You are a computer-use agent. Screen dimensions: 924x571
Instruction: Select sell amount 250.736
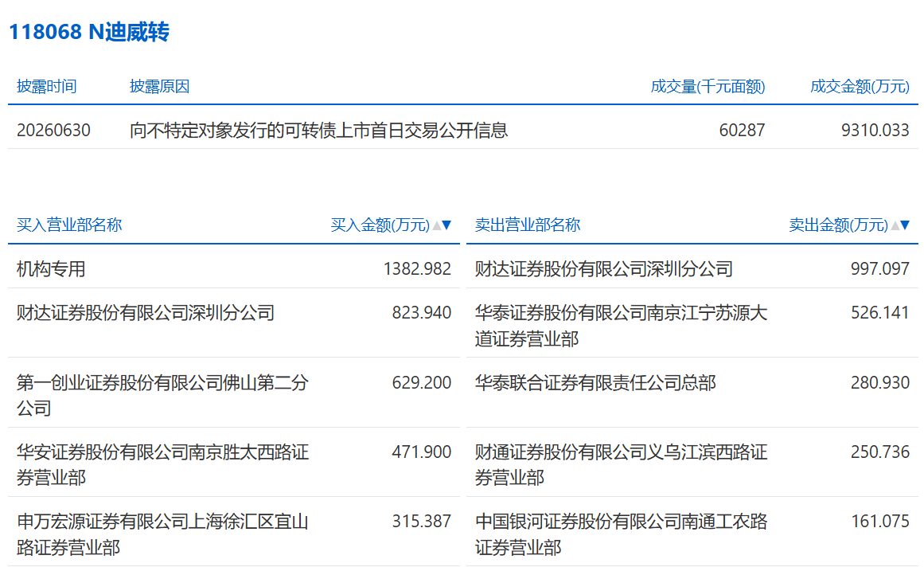point(879,452)
